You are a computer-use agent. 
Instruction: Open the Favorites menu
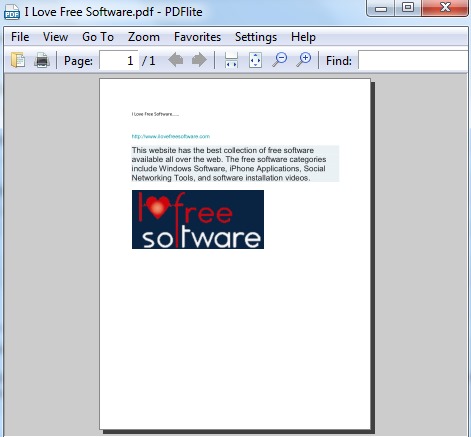pyautogui.click(x=197, y=37)
